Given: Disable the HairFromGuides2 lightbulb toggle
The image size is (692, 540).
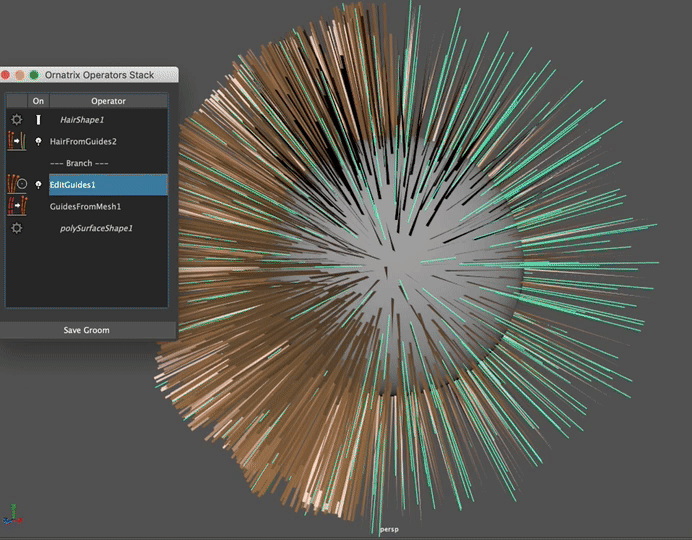Looking at the screenshot, I should 39,142.
